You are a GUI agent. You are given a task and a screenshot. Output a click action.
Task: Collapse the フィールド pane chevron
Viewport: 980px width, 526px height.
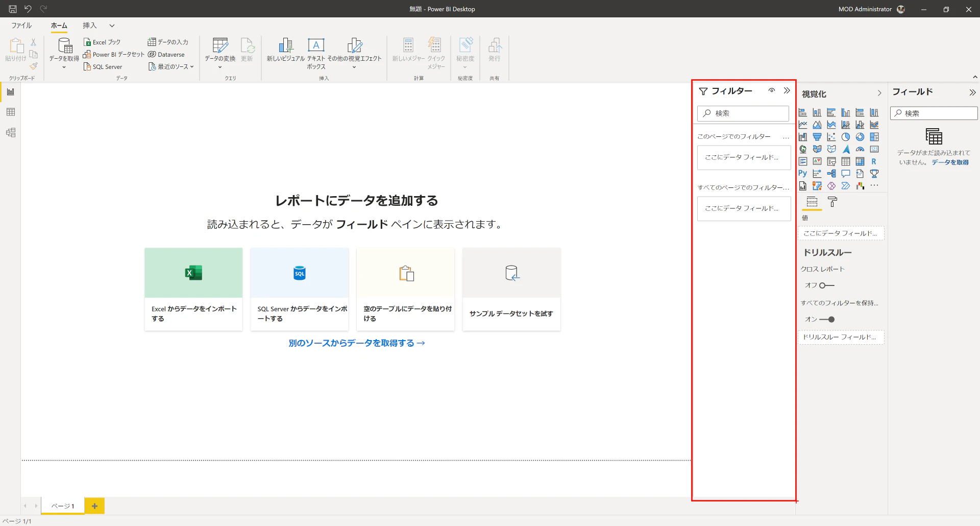[x=972, y=92]
